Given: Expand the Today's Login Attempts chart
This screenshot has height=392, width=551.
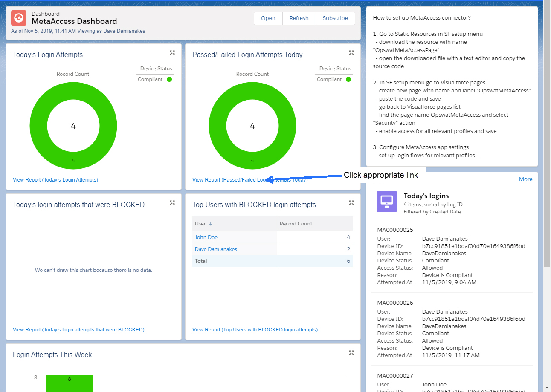Looking at the screenshot, I should coord(172,53).
